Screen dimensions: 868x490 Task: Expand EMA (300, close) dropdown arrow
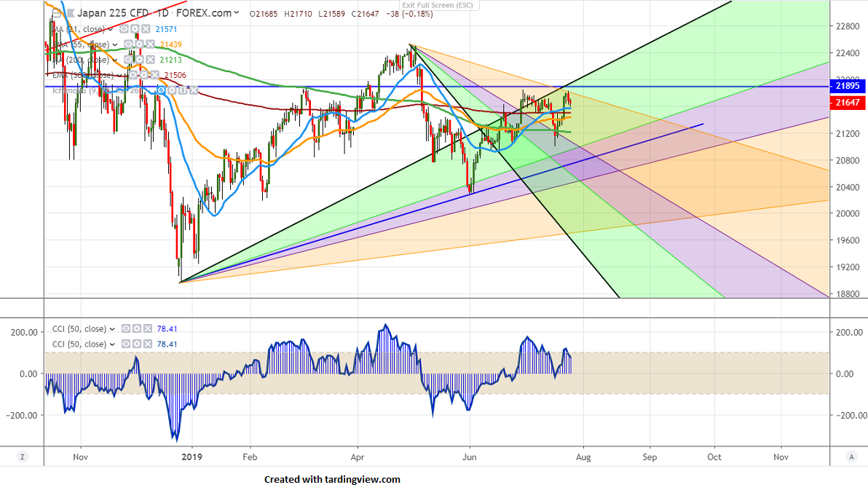point(119,75)
